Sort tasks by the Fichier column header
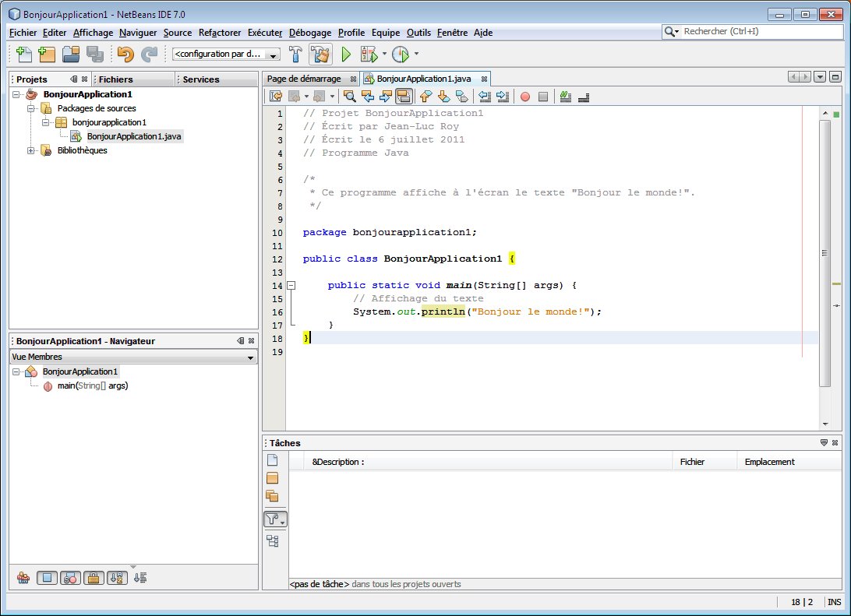This screenshot has height=616, width=851. pos(704,462)
